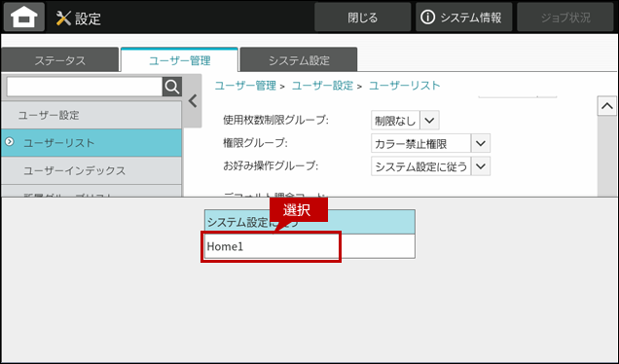Open the 使用枚数制限グループ dropdown
This screenshot has width=619, height=364.
point(405,121)
